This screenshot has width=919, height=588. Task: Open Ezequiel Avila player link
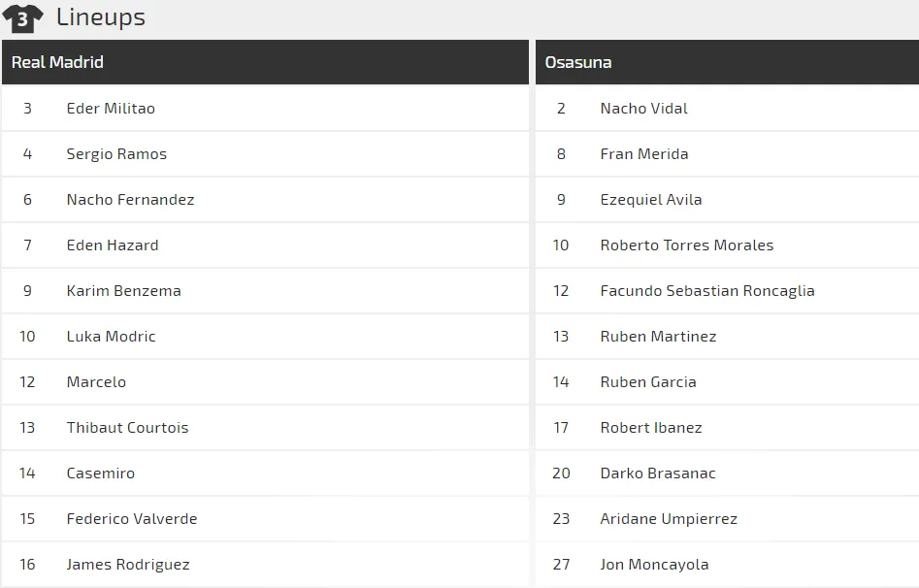[650, 200]
